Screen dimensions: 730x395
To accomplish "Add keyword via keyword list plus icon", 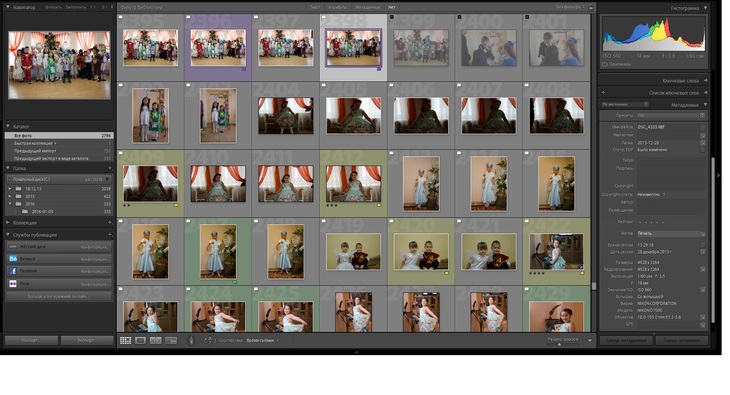I will (x=603, y=92).
